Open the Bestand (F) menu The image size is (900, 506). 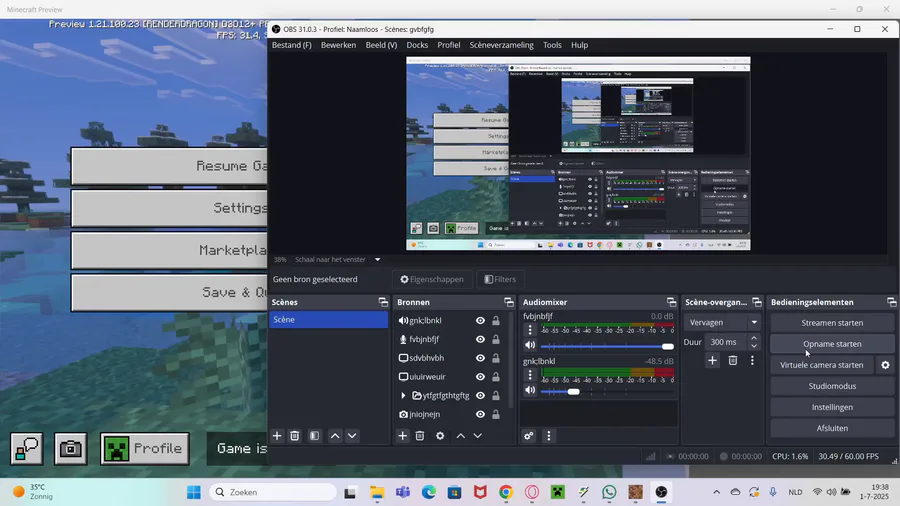pos(292,45)
